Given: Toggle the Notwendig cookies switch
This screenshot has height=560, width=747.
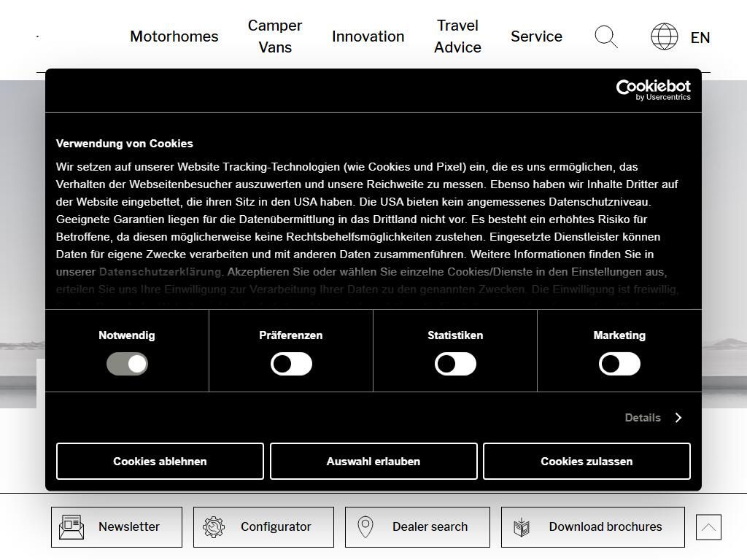Looking at the screenshot, I should pos(127,364).
